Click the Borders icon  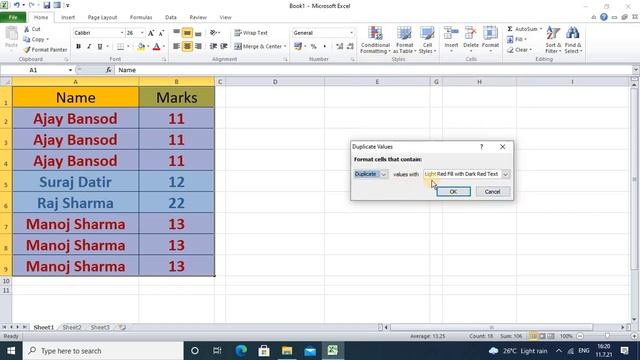tap(120, 47)
